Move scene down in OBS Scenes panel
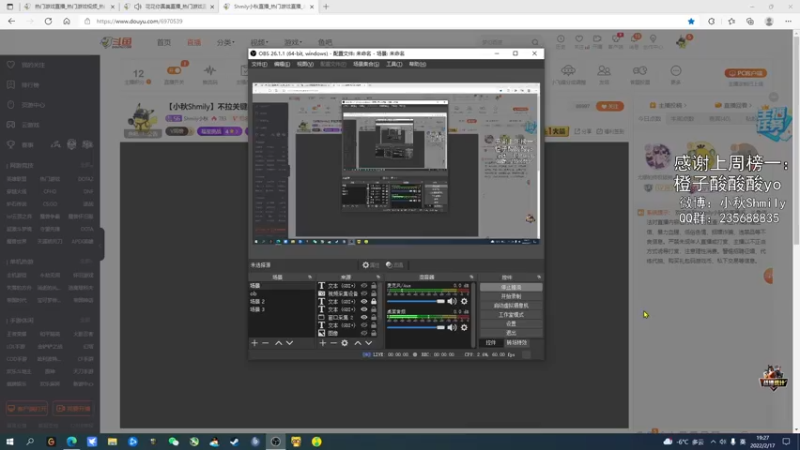This screenshot has height=450, width=800. coord(289,343)
